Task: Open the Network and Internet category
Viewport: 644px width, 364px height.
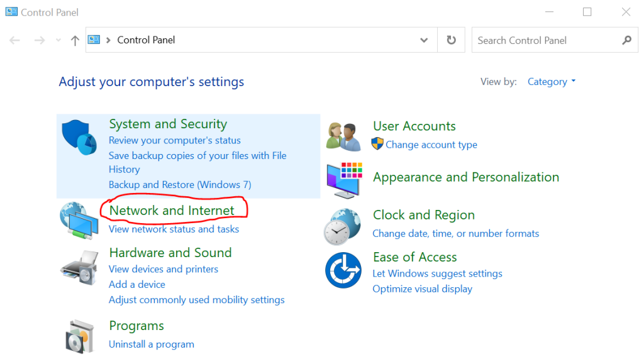Action: click(x=172, y=211)
